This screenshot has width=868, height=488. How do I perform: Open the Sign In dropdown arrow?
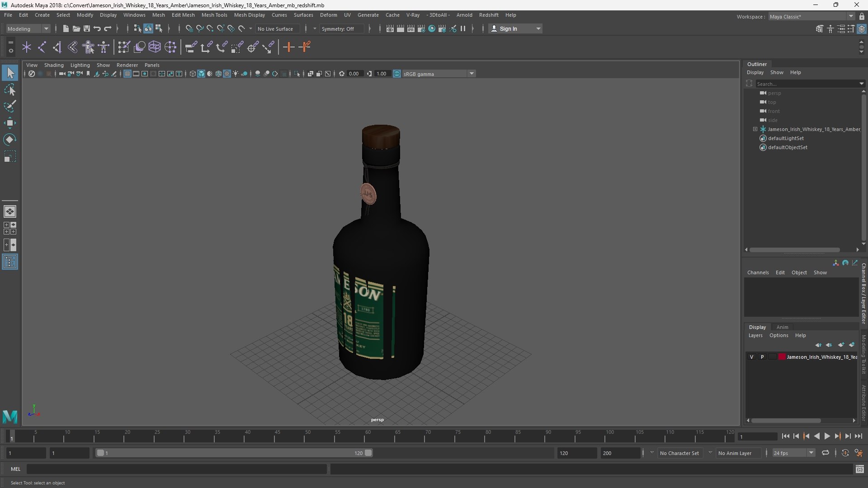point(538,28)
